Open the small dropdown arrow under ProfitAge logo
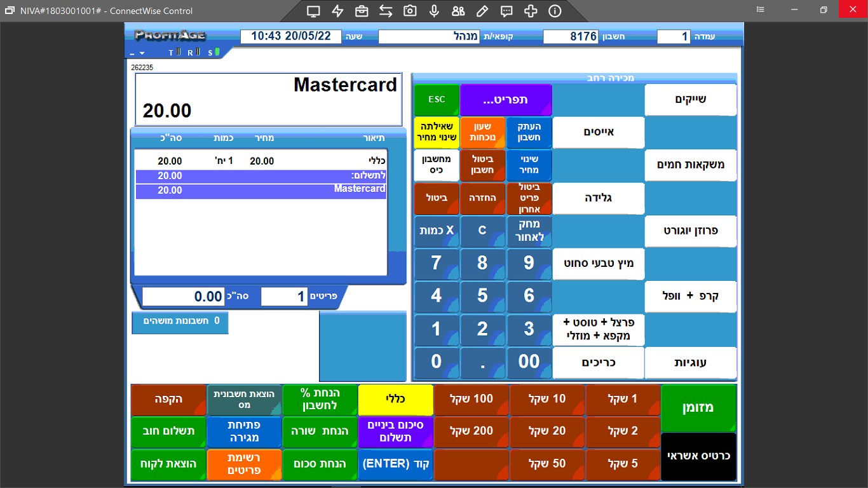Screen dimensions: 868x488 coord(142,53)
